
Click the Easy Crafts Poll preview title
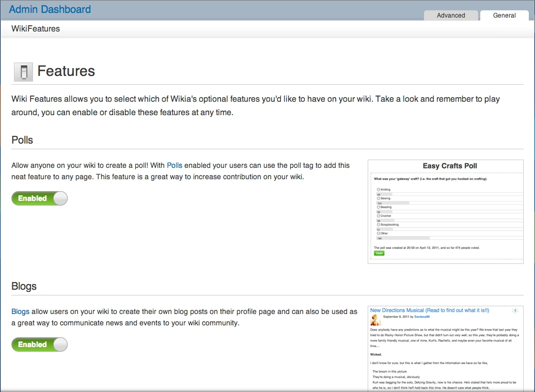pyautogui.click(x=449, y=166)
